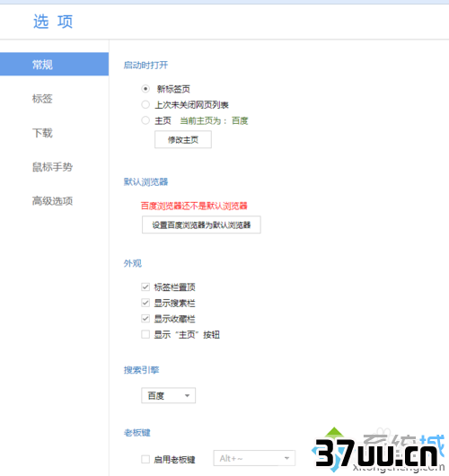Select the 主页 startup radio option
The height and width of the screenshot is (476, 449).
click(x=145, y=120)
